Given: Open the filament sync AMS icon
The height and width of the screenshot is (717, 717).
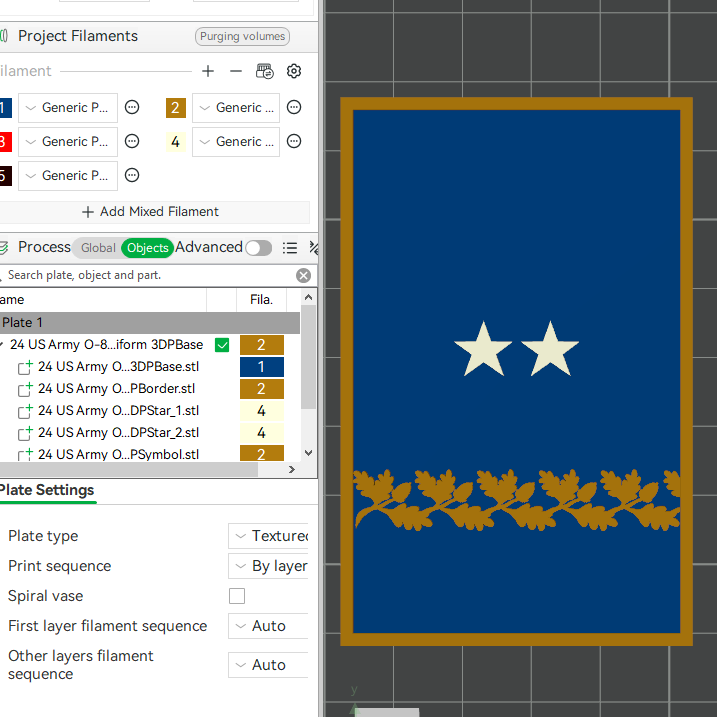Looking at the screenshot, I should [x=264, y=71].
